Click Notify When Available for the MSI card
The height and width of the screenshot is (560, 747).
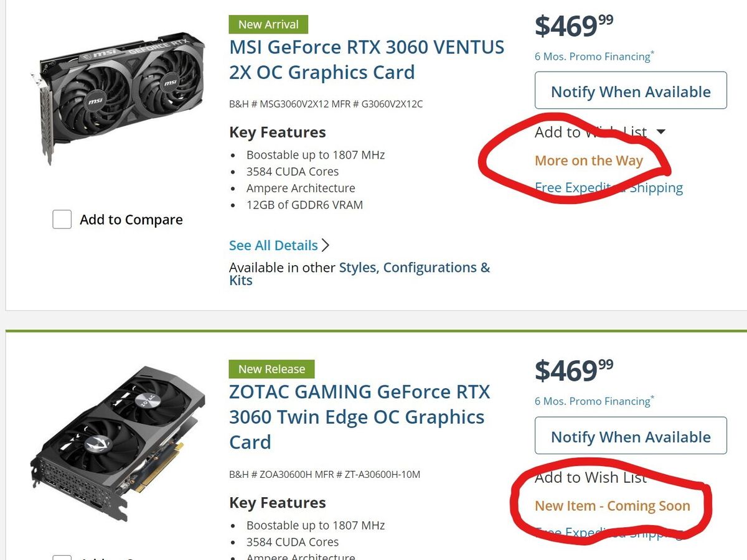[x=631, y=91]
